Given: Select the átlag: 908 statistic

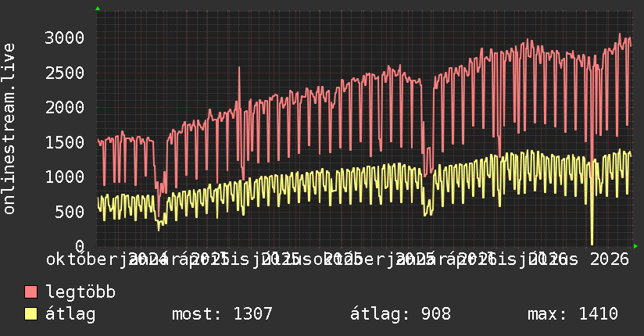Looking at the screenshot, I should [400, 314].
